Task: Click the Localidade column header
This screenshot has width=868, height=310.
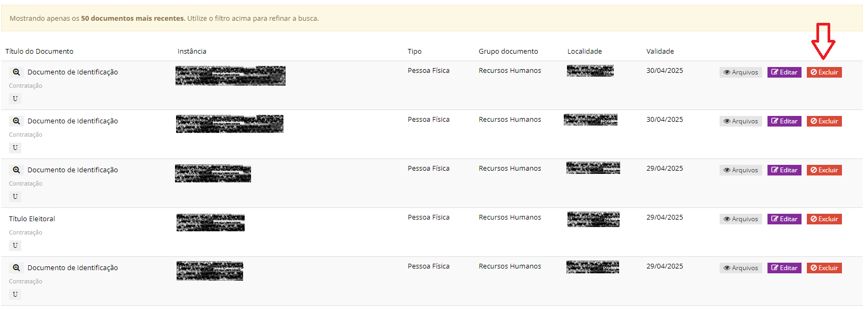Action: (x=585, y=52)
